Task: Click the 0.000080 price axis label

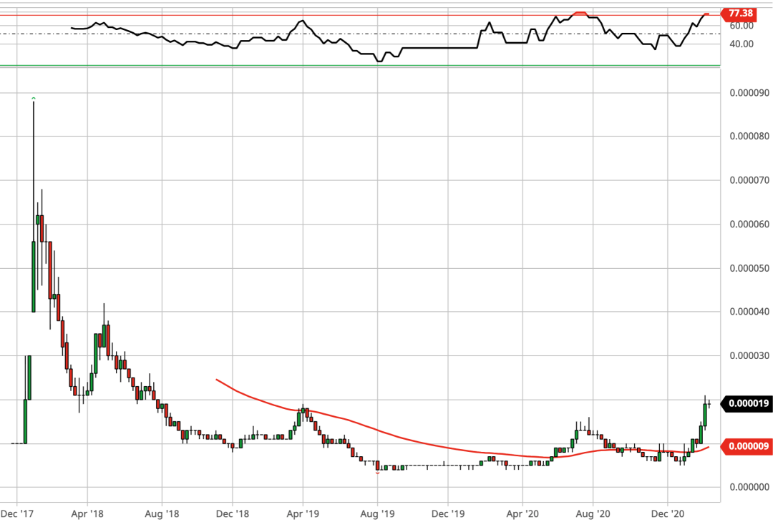Action: (x=749, y=137)
